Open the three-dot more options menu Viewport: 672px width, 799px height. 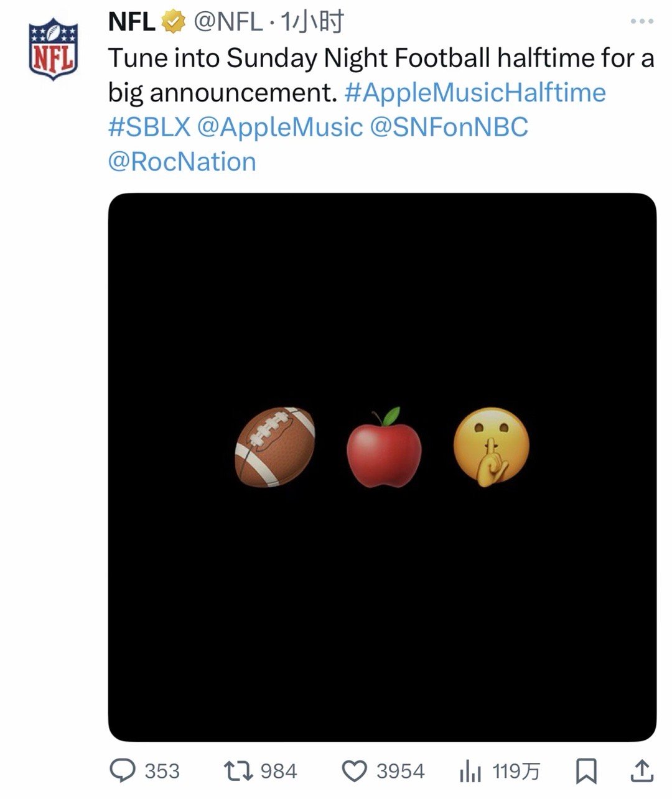click(x=642, y=22)
